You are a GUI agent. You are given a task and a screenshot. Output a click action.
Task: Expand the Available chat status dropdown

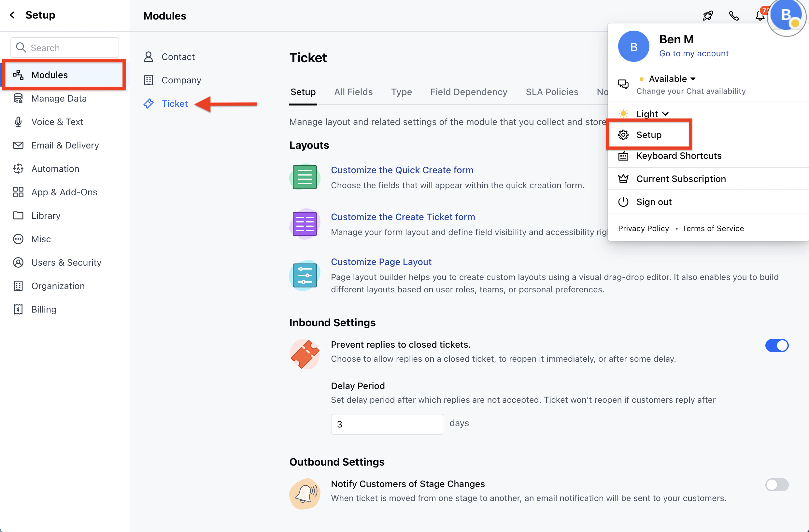672,79
